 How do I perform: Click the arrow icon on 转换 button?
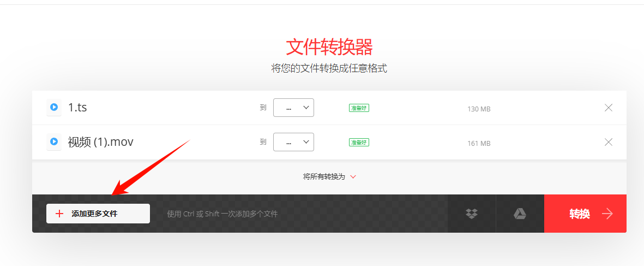(x=607, y=214)
